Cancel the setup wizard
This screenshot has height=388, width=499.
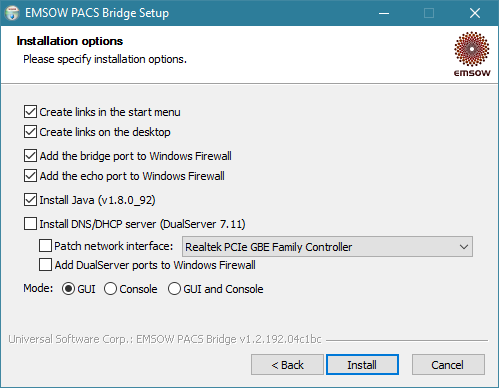tap(448, 365)
